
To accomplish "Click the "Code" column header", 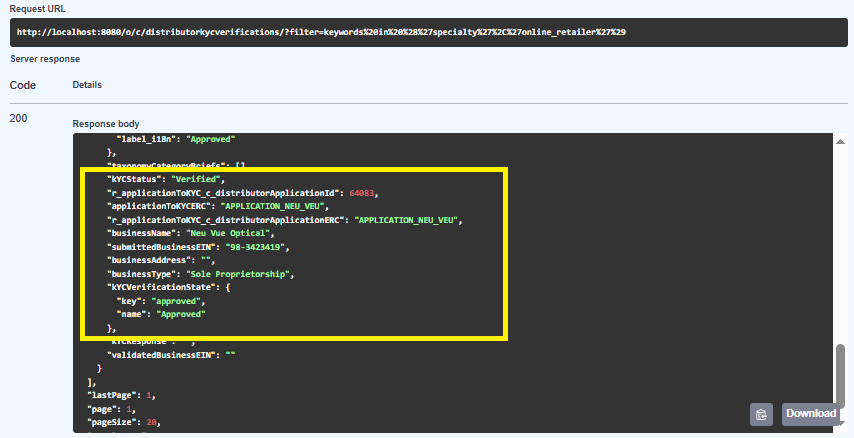I will click(x=23, y=85).
